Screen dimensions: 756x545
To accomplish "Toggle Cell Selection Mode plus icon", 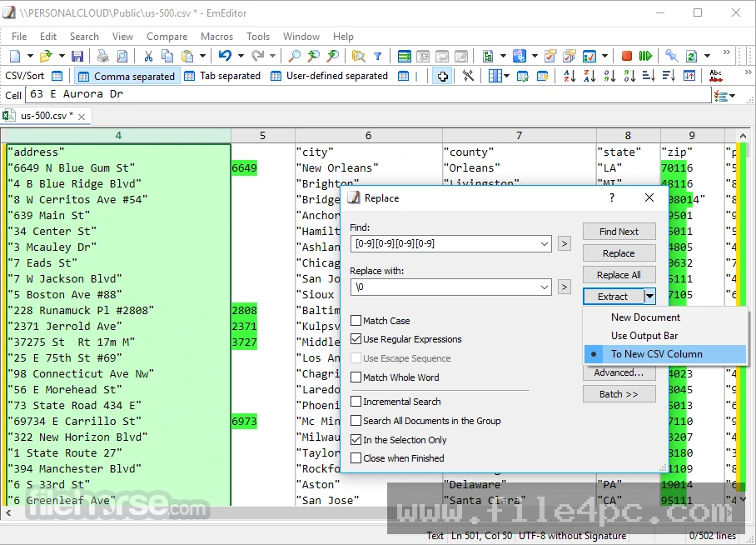I will [x=443, y=77].
